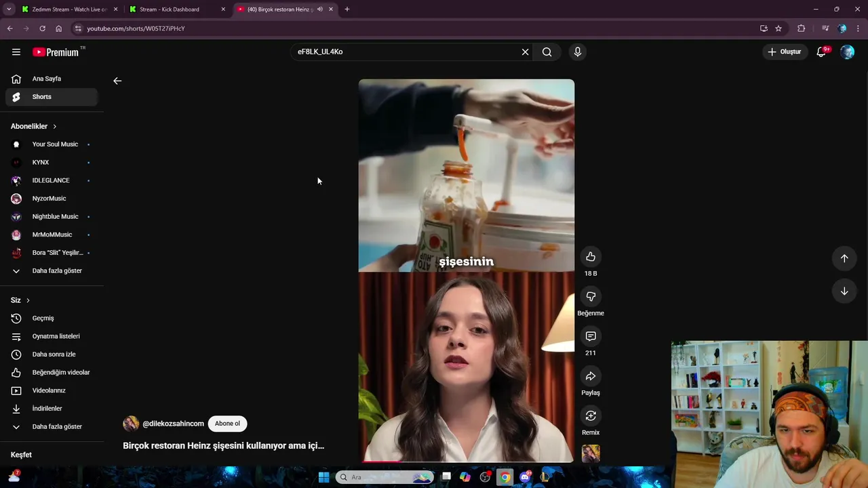
Task: Reload the page in Chrome
Action: click(x=42, y=28)
